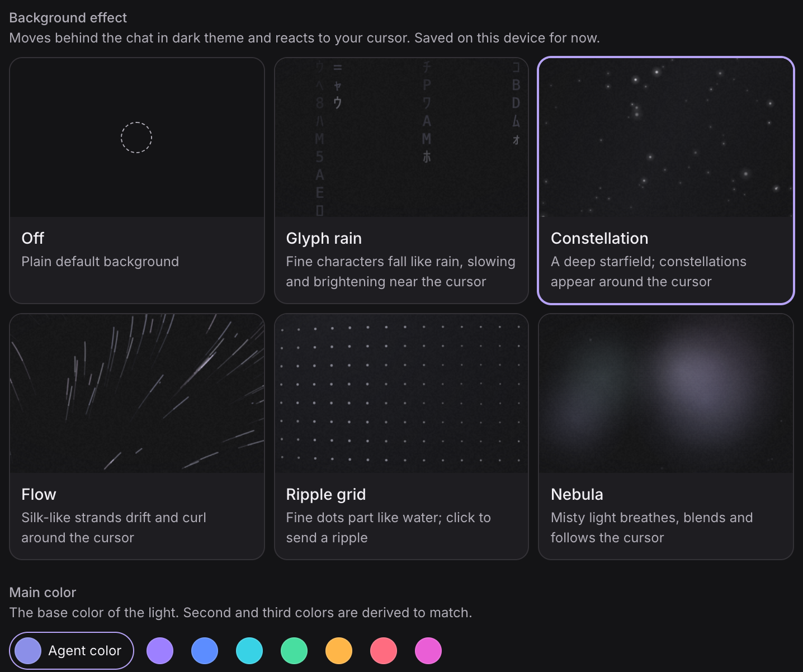Select the Off background effect card

[x=137, y=181]
